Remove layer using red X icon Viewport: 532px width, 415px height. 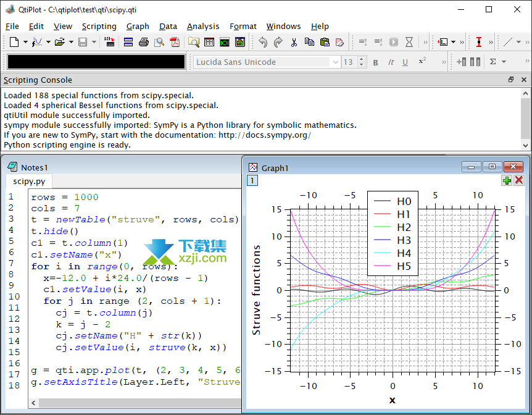pos(518,180)
